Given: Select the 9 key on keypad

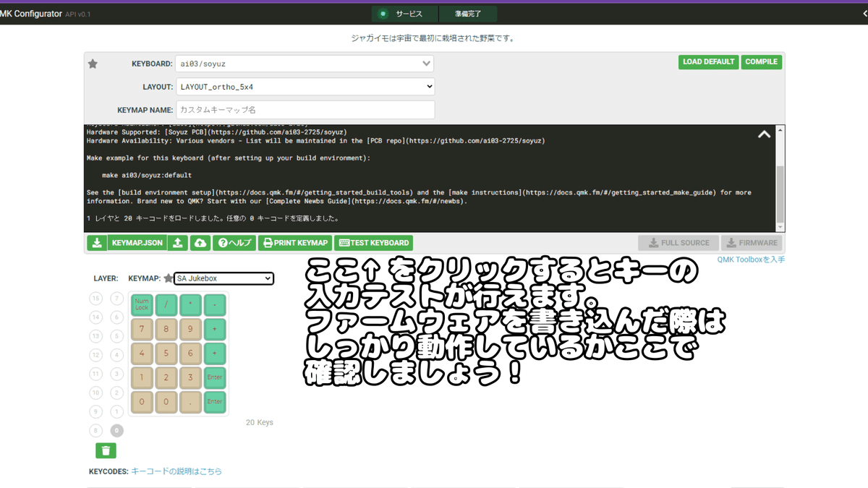Looking at the screenshot, I should coord(190,330).
